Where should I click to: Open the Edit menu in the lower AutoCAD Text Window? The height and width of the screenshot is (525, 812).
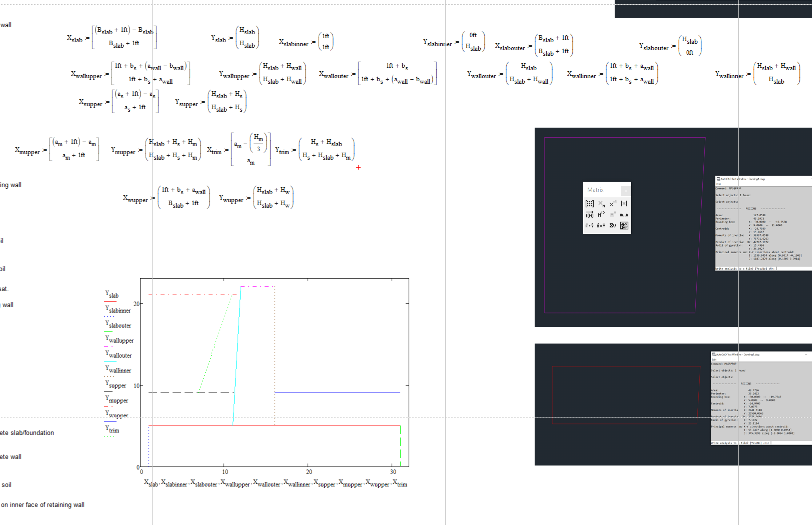pos(713,359)
